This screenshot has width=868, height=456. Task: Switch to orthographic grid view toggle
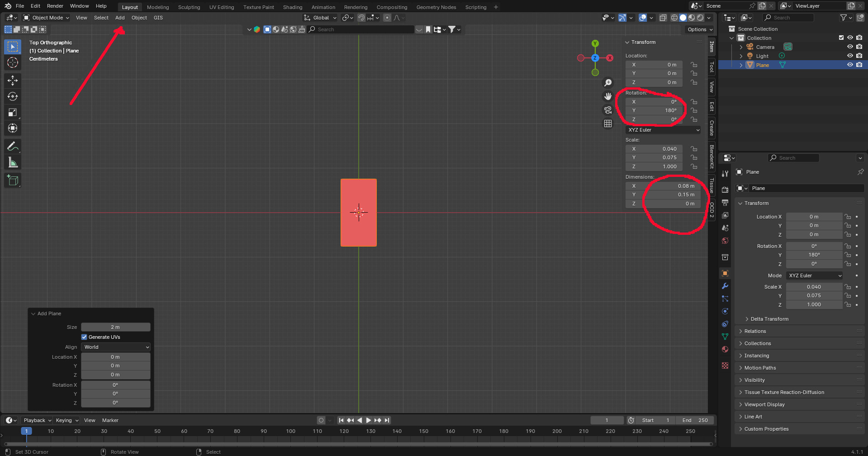[x=608, y=123]
